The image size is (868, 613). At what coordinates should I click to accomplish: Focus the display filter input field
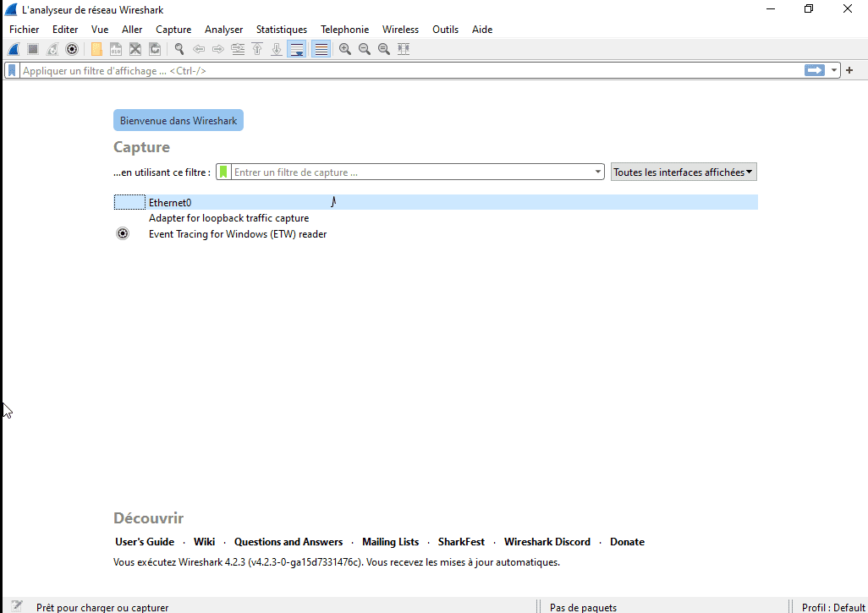[x=412, y=71]
